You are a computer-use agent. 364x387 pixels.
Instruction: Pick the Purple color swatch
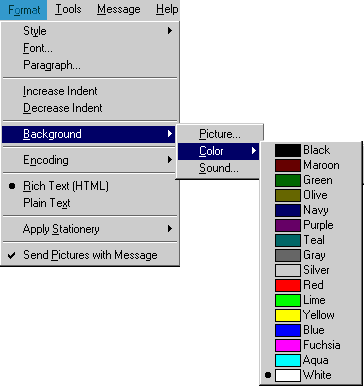(288, 225)
